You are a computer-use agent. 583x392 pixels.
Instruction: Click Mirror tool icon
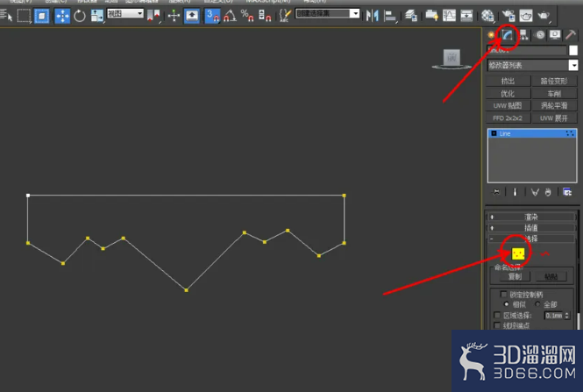click(373, 16)
